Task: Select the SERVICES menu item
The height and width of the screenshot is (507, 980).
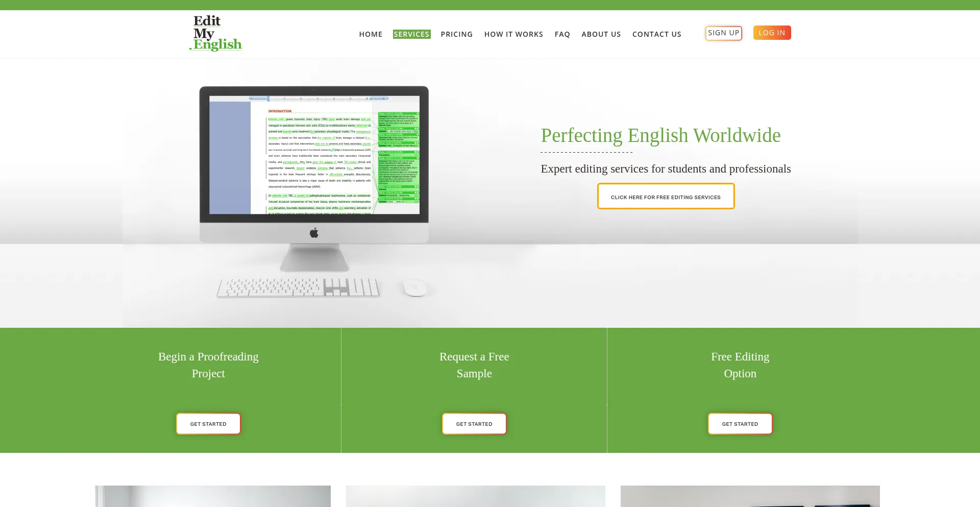Action: [411, 34]
